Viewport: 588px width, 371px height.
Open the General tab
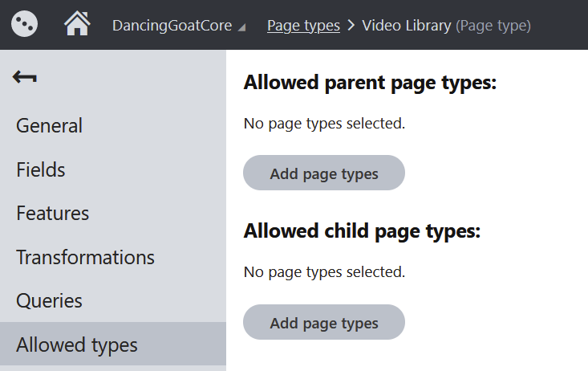(x=113, y=125)
